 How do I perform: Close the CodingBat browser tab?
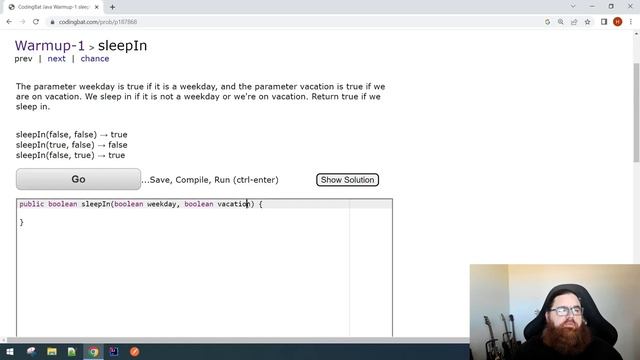[x=97, y=7]
